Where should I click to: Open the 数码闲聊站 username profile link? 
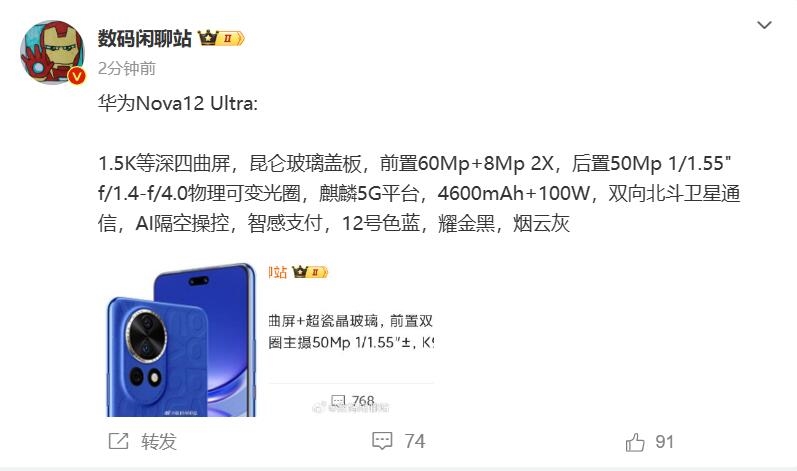click(x=145, y=39)
